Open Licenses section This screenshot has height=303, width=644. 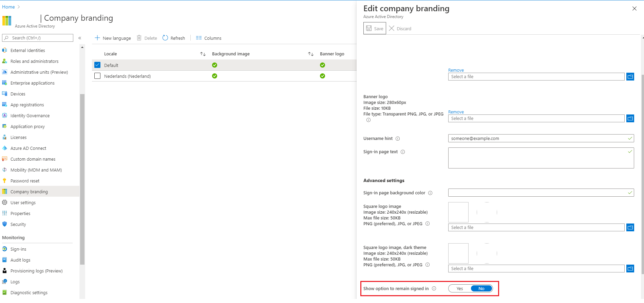click(18, 137)
